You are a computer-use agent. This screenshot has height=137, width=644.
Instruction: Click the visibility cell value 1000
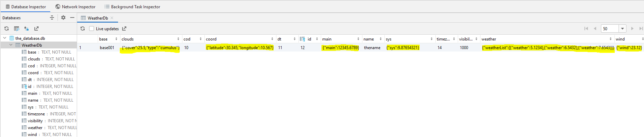[x=469, y=47]
